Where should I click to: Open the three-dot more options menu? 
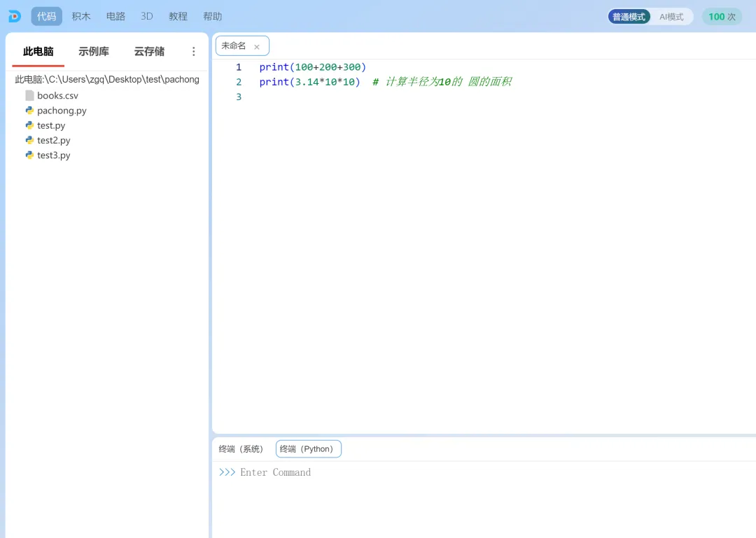coord(193,52)
